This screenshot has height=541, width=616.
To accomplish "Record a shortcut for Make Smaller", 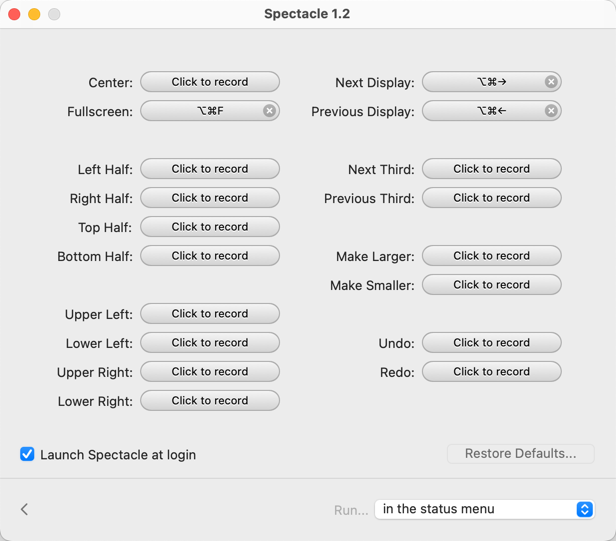I will coord(492,285).
